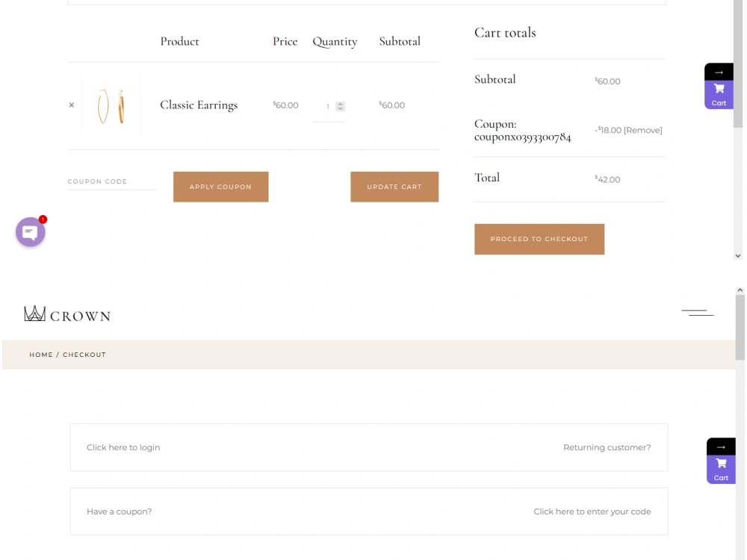Increase Classic Earrings quantity with stepper arrow

pos(340,104)
